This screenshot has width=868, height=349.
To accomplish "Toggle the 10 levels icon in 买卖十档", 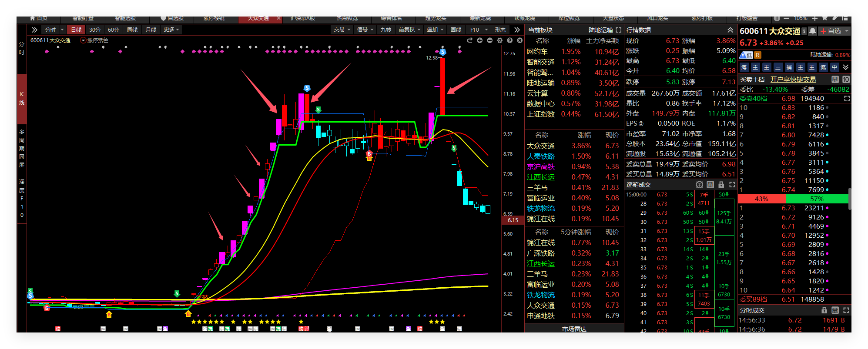I will tap(846, 80).
